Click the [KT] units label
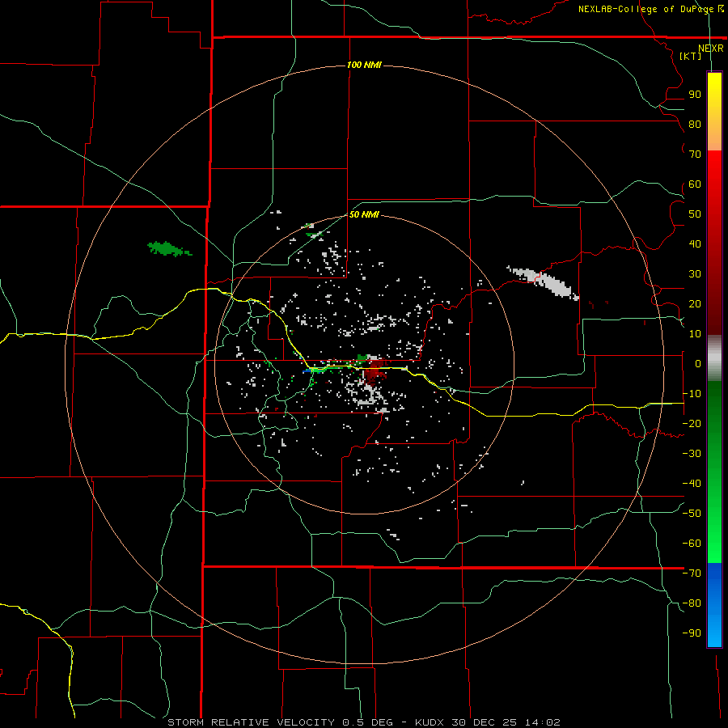This screenshot has width=728, height=728. click(x=691, y=56)
